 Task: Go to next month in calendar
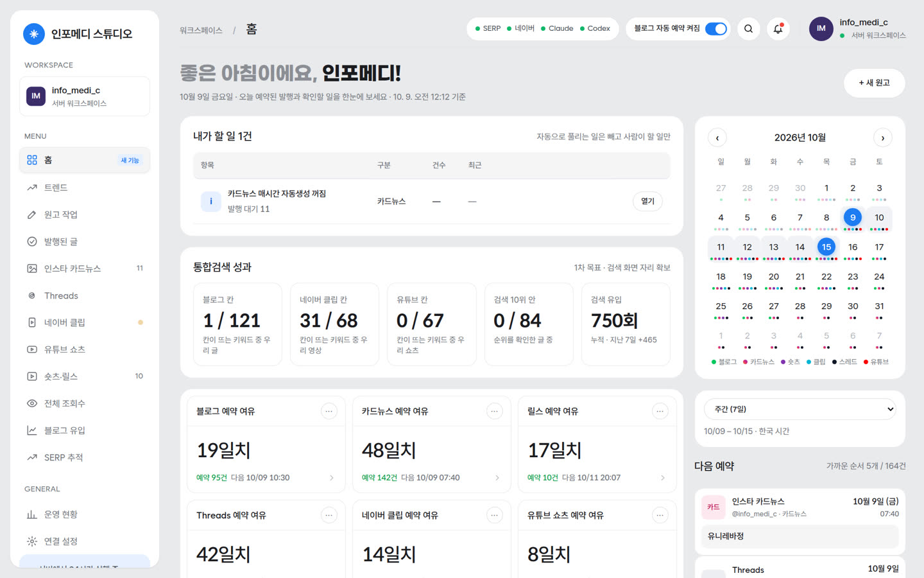point(883,138)
